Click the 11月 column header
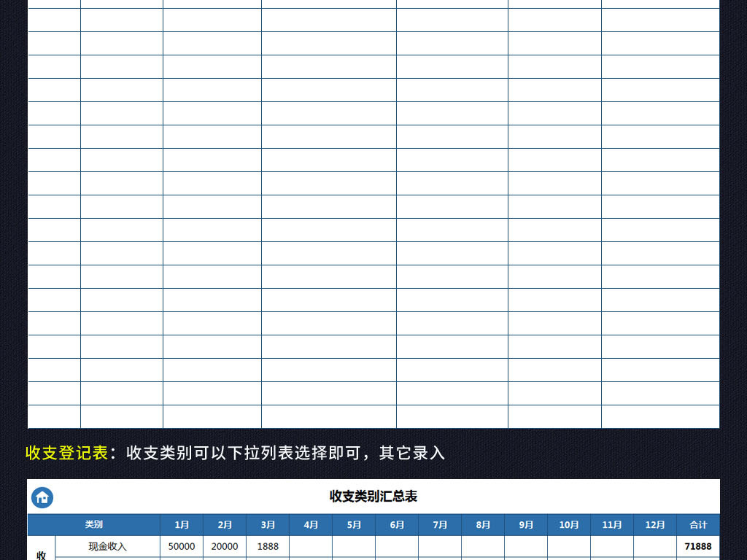Viewport: 747px width, 560px height. pos(612,525)
